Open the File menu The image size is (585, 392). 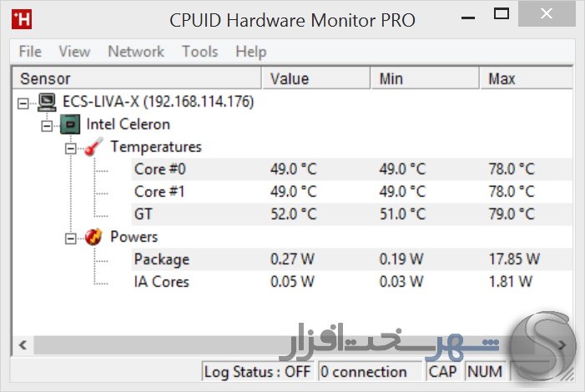[30, 52]
